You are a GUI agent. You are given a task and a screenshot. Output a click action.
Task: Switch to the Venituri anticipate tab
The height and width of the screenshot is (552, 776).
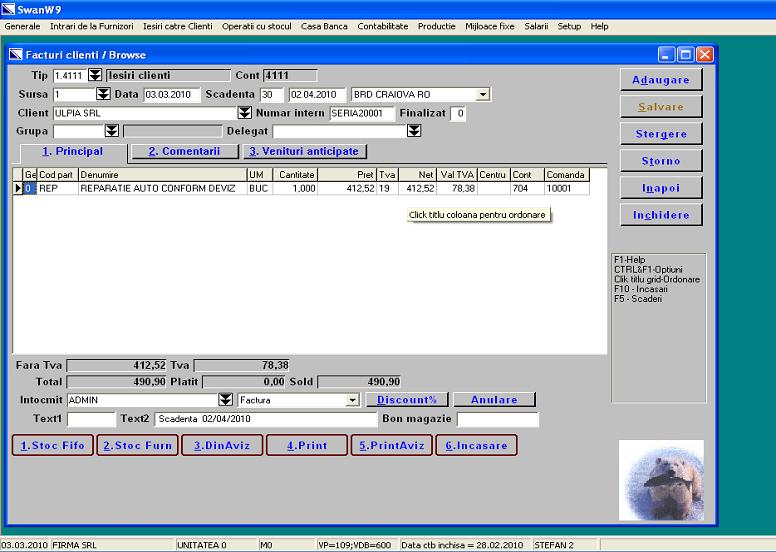tap(304, 152)
